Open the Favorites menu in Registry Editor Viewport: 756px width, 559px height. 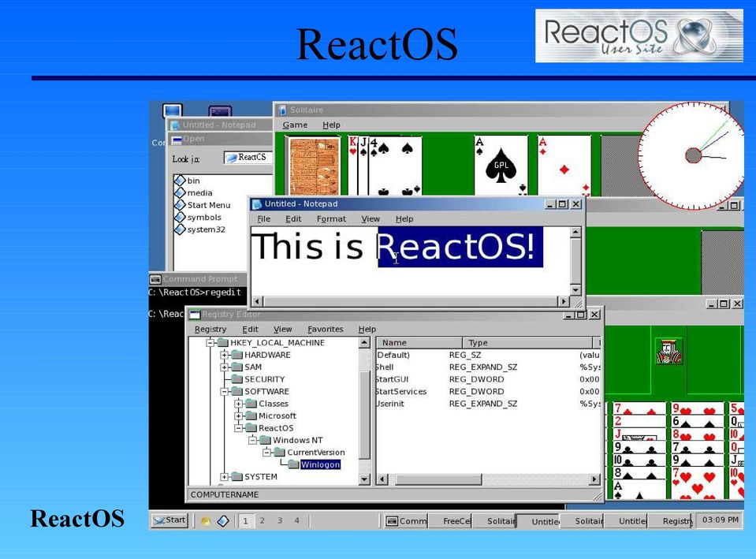(x=326, y=329)
